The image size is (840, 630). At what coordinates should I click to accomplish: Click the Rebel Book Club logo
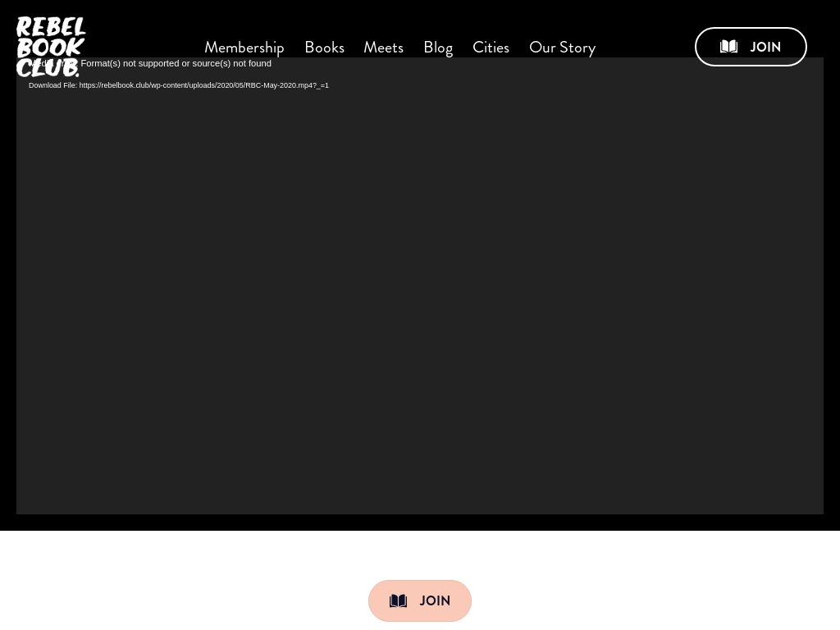(x=51, y=47)
